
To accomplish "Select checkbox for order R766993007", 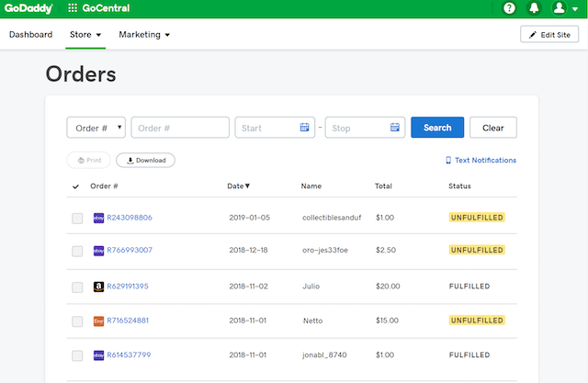I will [77, 251].
